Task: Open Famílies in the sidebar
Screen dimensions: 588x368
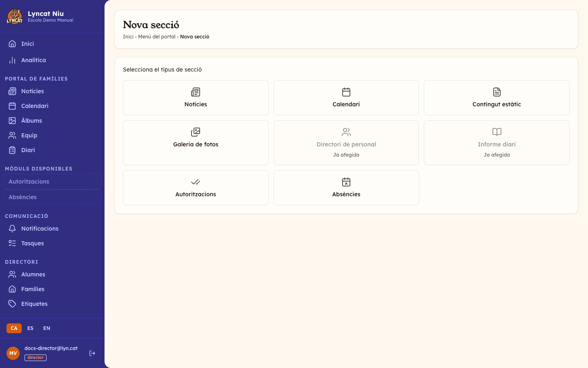Action: [x=52, y=289]
